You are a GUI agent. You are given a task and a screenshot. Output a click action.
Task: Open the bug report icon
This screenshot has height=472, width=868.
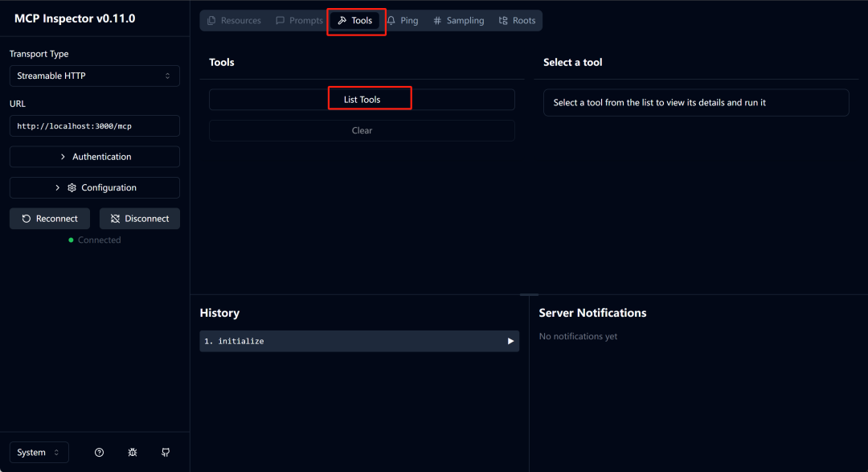click(x=133, y=452)
